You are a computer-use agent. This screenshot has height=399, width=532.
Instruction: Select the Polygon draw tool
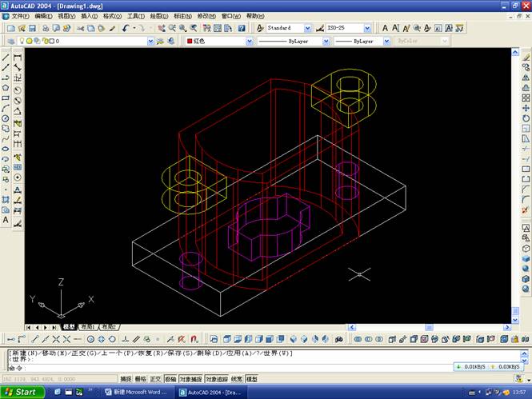click(x=6, y=88)
